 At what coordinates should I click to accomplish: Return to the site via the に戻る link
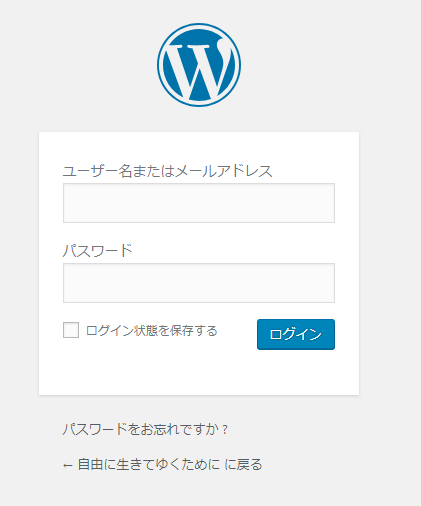click(163, 464)
